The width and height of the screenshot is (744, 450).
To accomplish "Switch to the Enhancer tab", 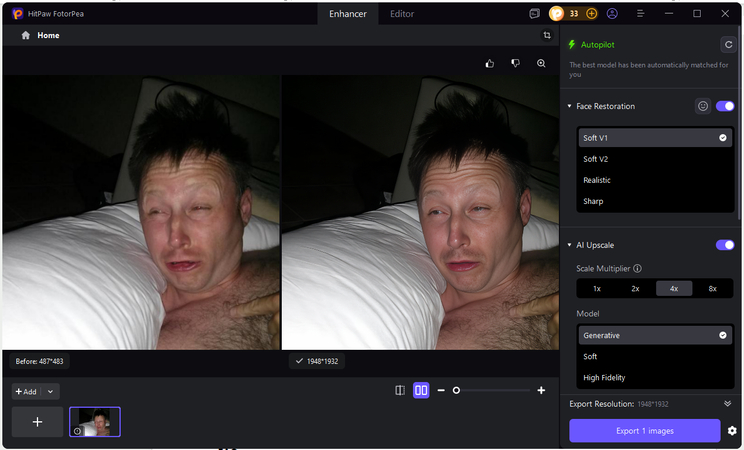I will [348, 14].
